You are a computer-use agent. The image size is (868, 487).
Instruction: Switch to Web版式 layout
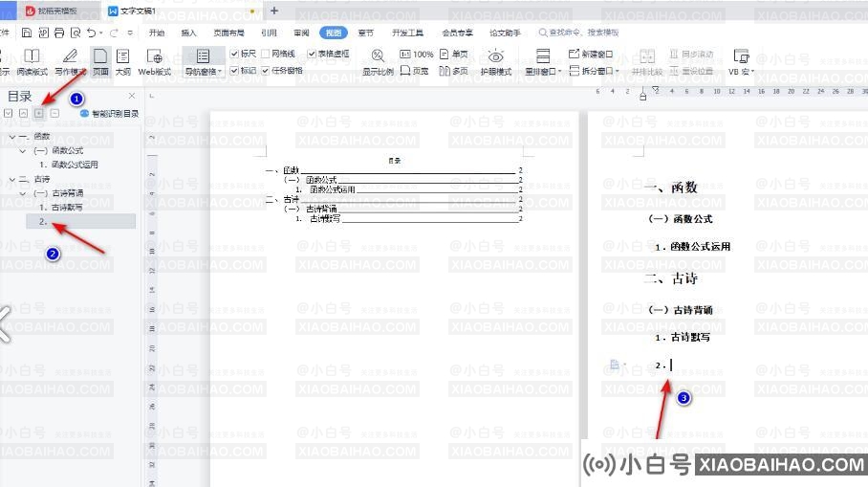155,62
